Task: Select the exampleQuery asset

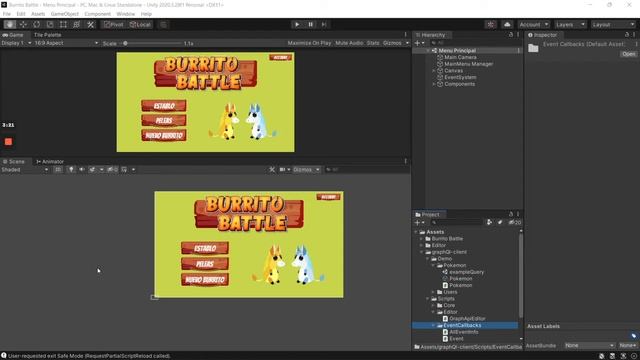Action: point(467,272)
